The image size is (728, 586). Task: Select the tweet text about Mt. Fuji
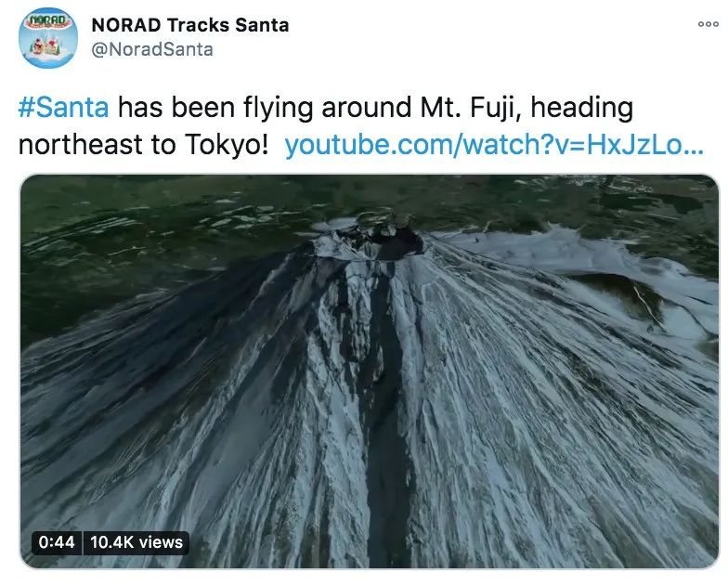click(361, 126)
